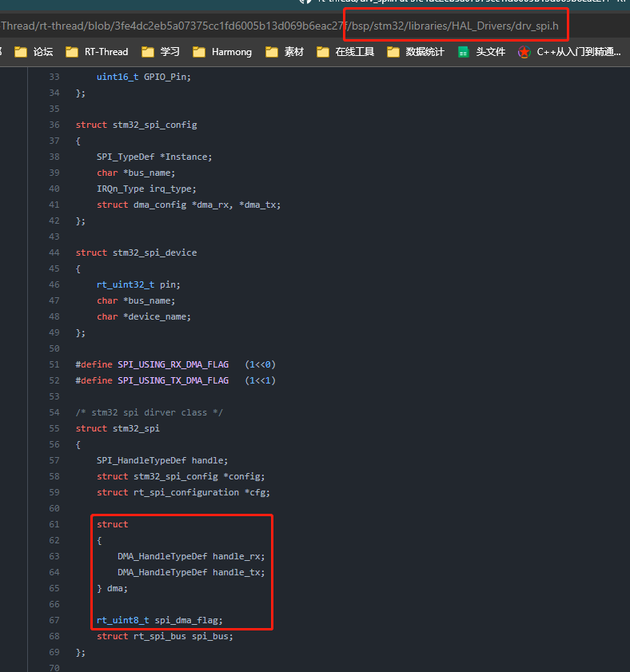Click 'DMA_HandleTypeDef handle_rx;' code line
Image resolution: width=630 pixels, height=672 pixels.
(x=191, y=556)
